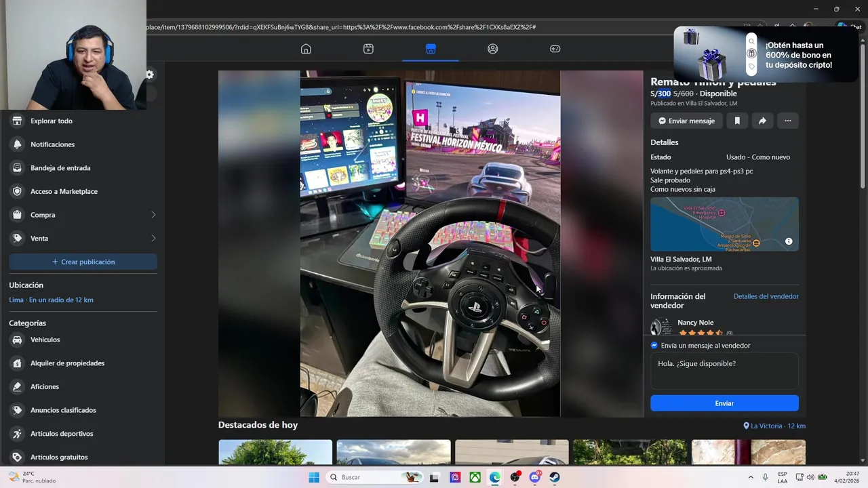This screenshot has height=488, width=868.
Task: Open the Groups tab icon
Action: [493, 49]
